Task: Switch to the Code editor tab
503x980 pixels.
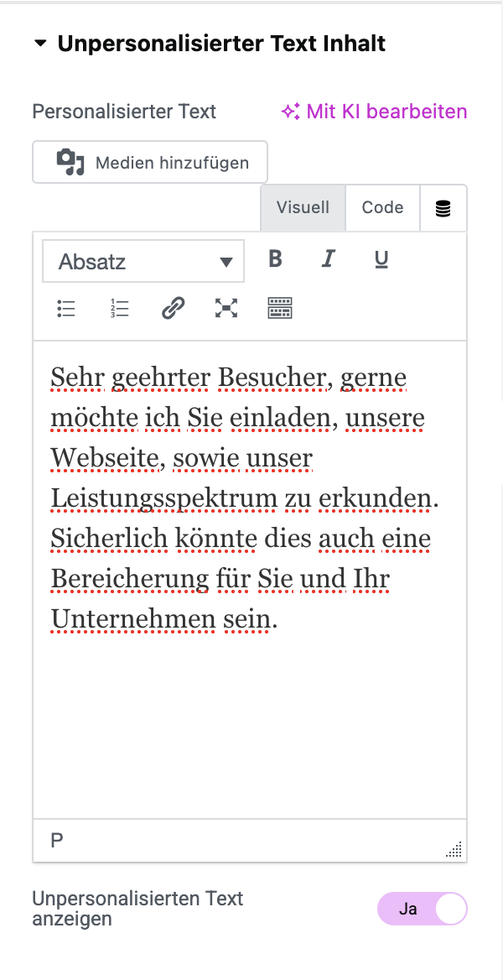Action: pyautogui.click(x=382, y=208)
